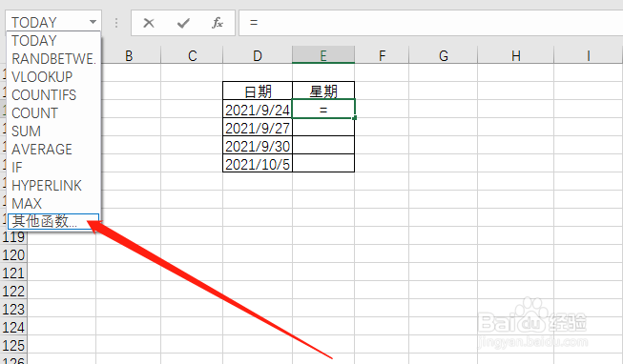Choose COUNTIFS from the function list
The width and height of the screenshot is (623, 364).
[53, 95]
